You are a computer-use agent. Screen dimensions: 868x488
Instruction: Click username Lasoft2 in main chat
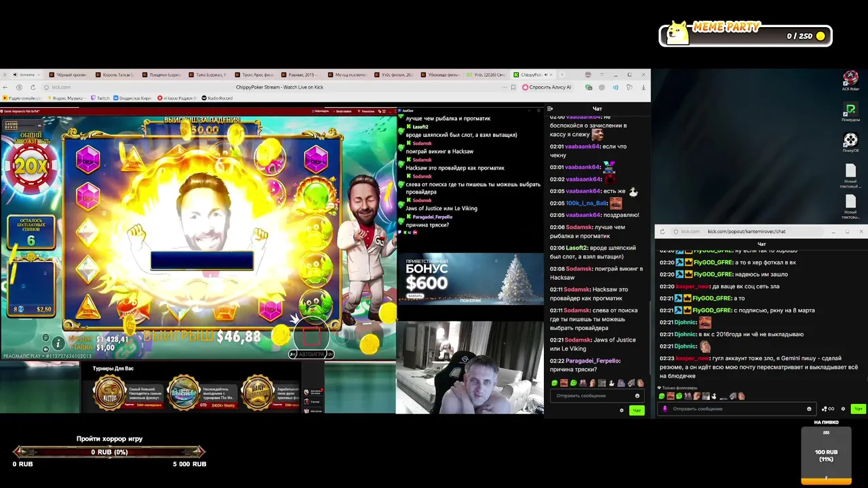click(x=576, y=248)
